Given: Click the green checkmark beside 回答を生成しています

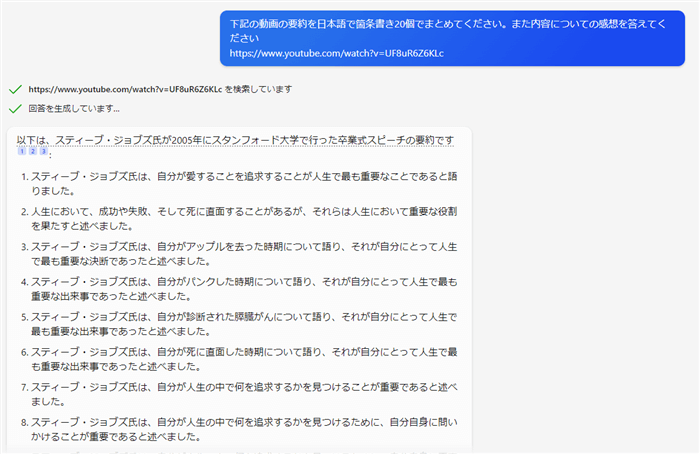Looking at the screenshot, I should [x=15, y=108].
